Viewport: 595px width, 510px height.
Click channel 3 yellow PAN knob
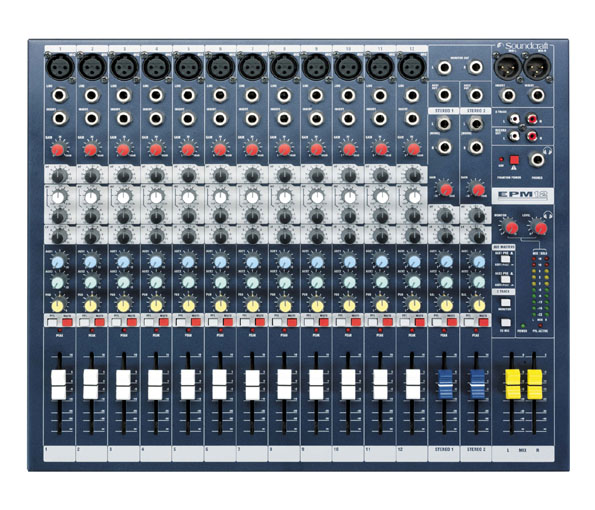point(123,305)
